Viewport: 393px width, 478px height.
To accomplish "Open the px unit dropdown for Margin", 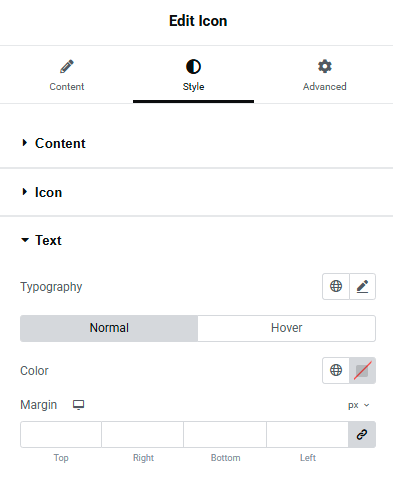I will point(359,405).
